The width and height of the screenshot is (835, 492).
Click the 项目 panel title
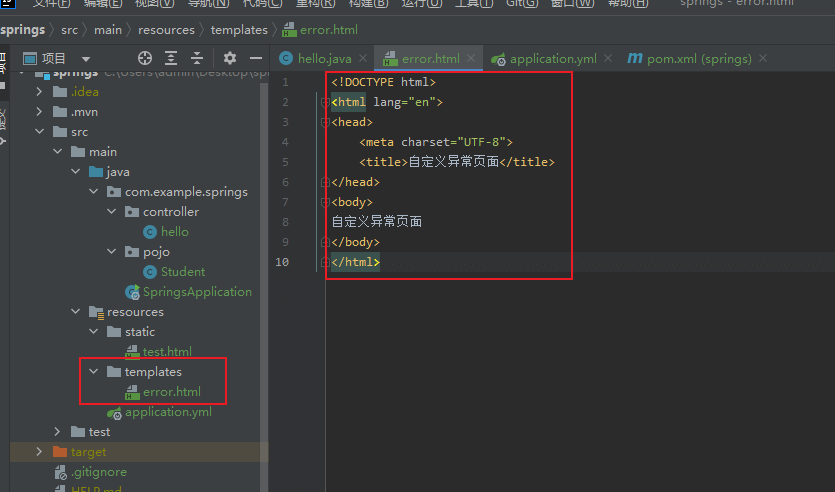coord(54,58)
